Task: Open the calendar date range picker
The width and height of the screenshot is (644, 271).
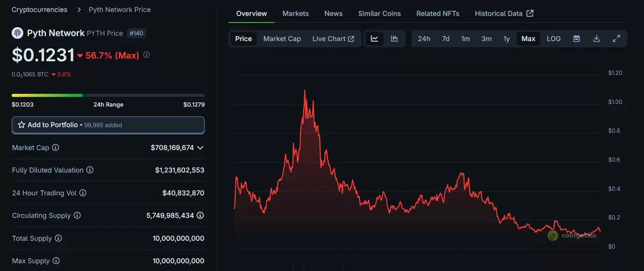Action: (x=577, y=39)
